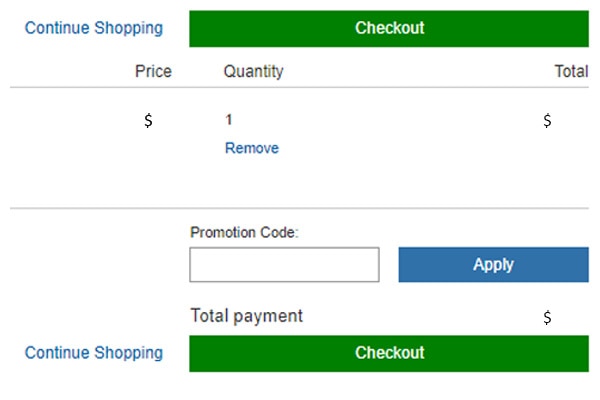This screenshot has height=400, width=600.
Task: Click the divider line above Promotion Code
Action: click(300, 208)
